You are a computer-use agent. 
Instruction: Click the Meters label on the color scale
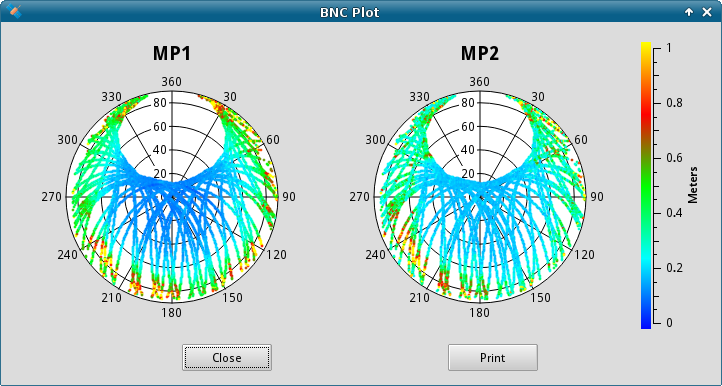click(693, 185)
